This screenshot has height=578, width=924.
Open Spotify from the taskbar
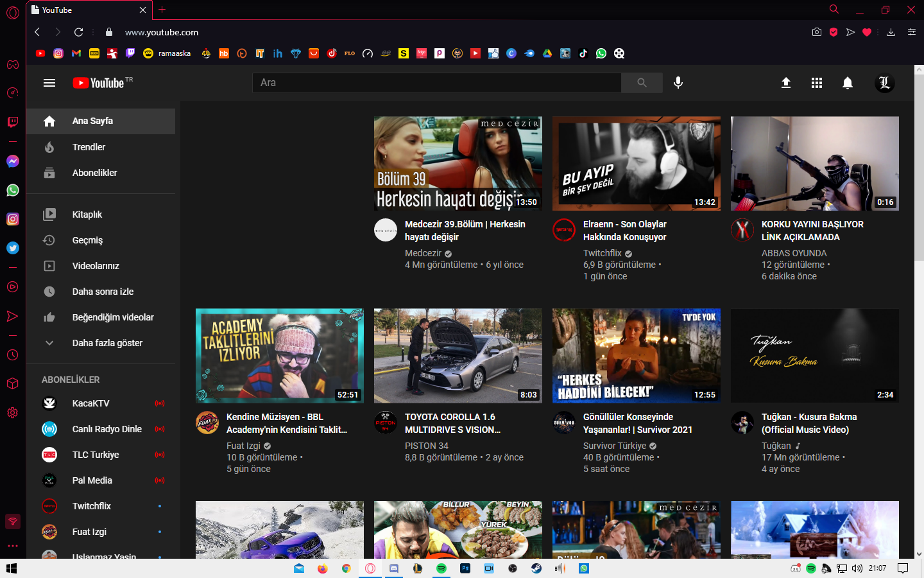coord(441,568)
